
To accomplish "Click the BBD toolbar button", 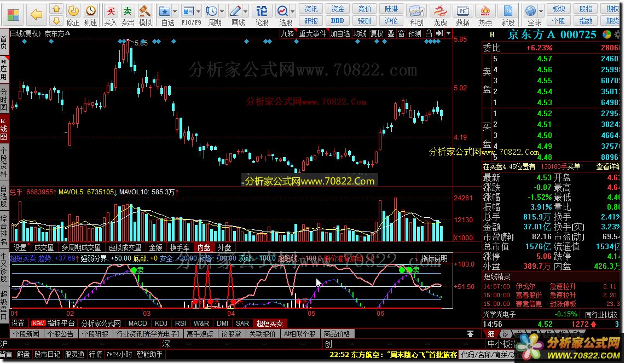I will click(x=337, y=20).
